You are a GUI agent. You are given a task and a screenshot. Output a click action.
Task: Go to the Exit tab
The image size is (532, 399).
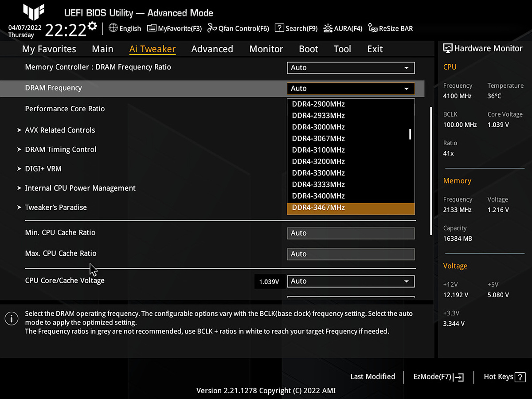[x=375, y=49]
